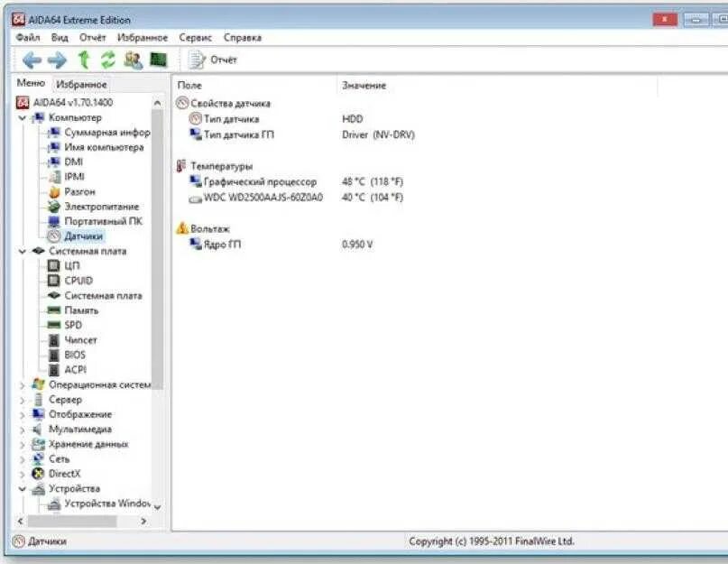The image size is (728, 564).
Task: Click tree scrollbar up arrow
Action: pyautogui.click(x=157, y=103)
